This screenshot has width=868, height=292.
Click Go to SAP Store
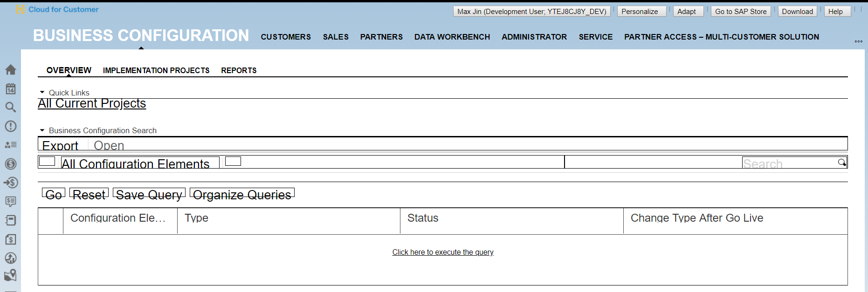741,11
